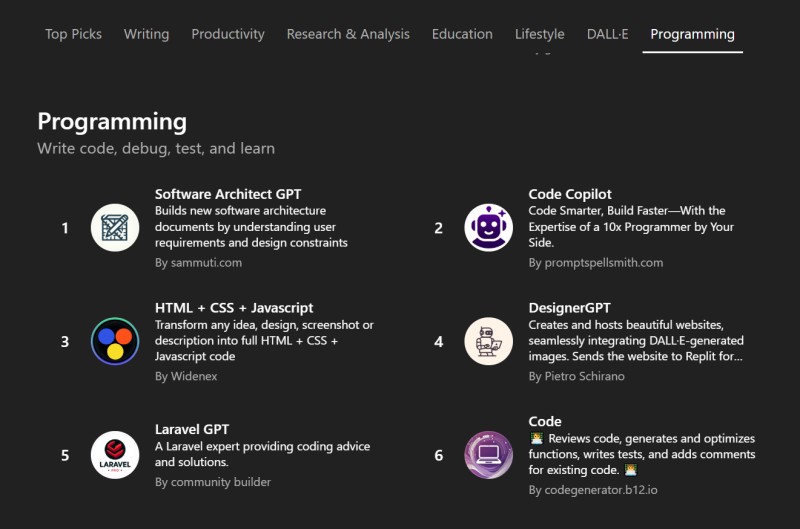
Task: Click the active Programming tab
Action: [x=692, y=34]
